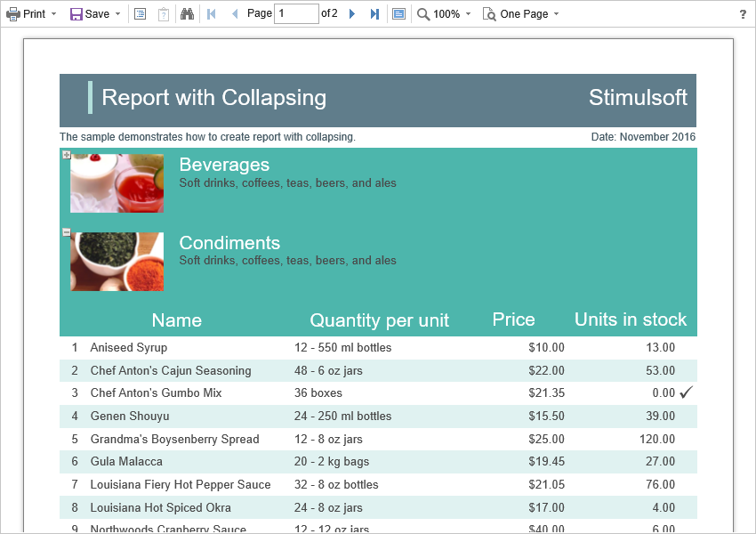Go to the next page

click(352, 14)
